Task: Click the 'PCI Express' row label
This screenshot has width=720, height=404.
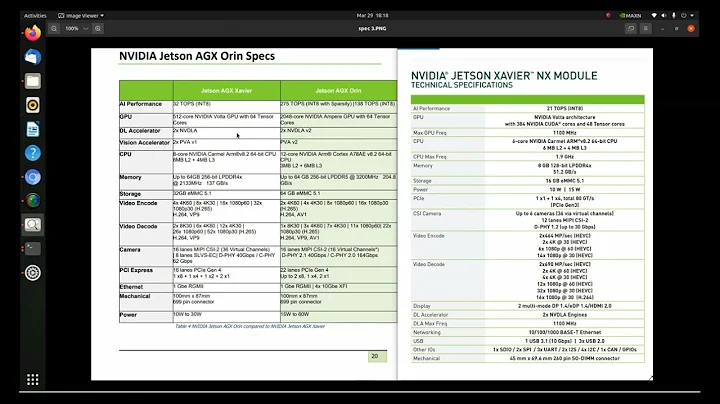Action: [136, 270]
